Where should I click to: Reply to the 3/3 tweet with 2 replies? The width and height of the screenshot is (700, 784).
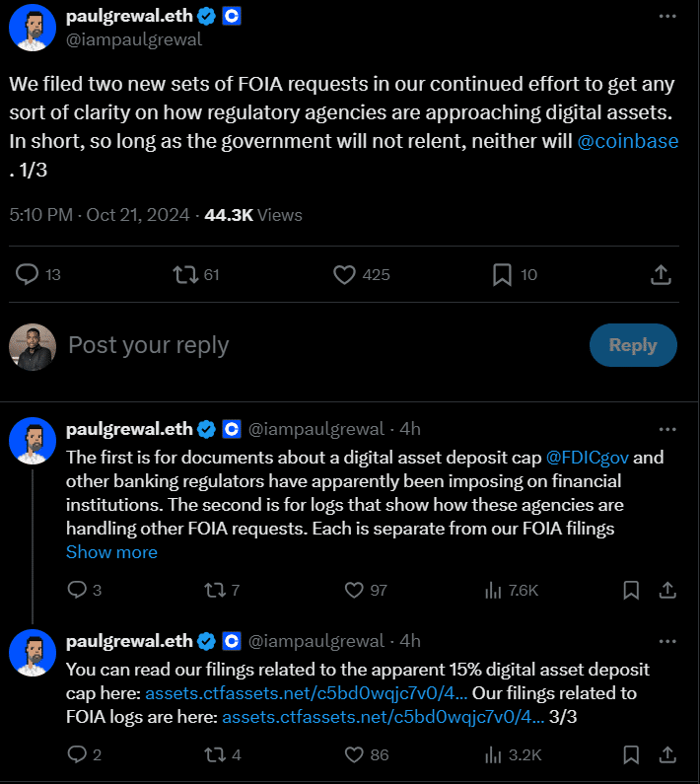tap(77, 755)
